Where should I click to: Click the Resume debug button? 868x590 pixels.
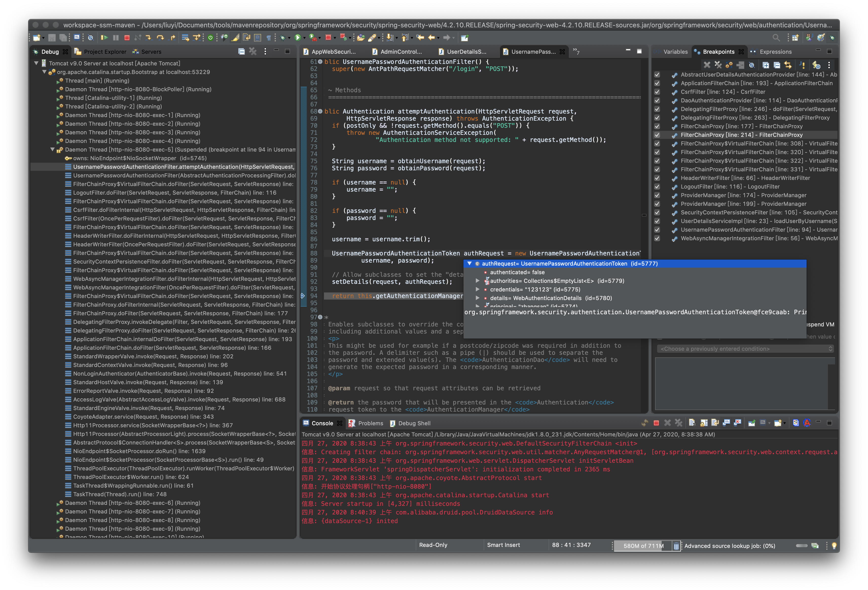(x=104, y=37)
